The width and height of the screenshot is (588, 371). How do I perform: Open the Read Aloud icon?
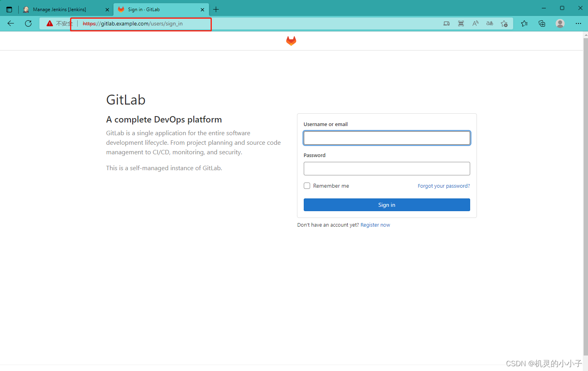click(x=475, y=23)
